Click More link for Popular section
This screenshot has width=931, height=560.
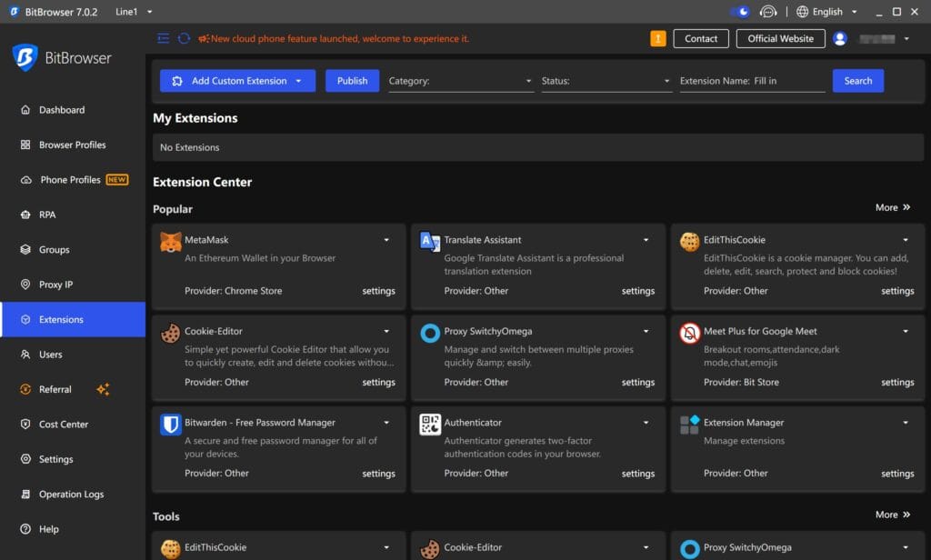893,207
